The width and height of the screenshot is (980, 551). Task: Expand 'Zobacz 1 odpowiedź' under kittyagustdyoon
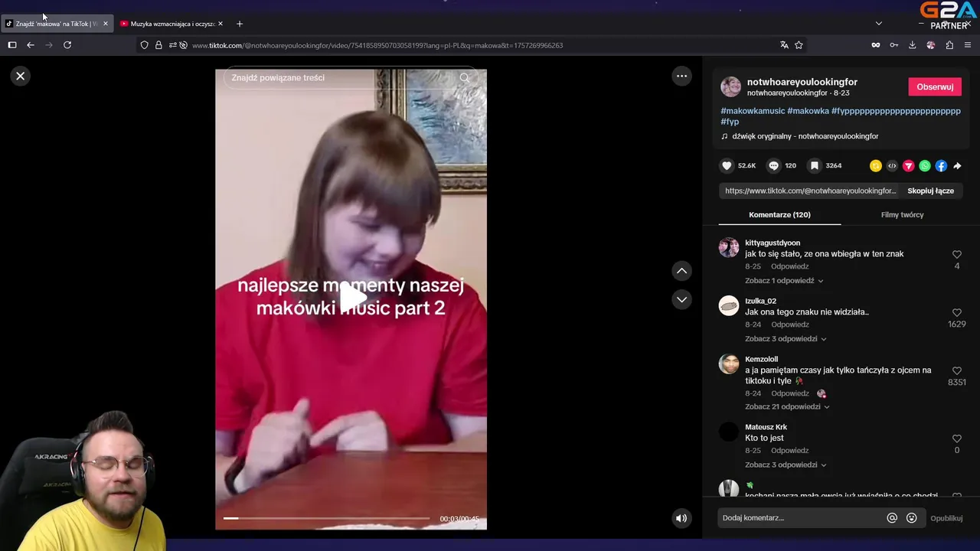coord(784,281)
